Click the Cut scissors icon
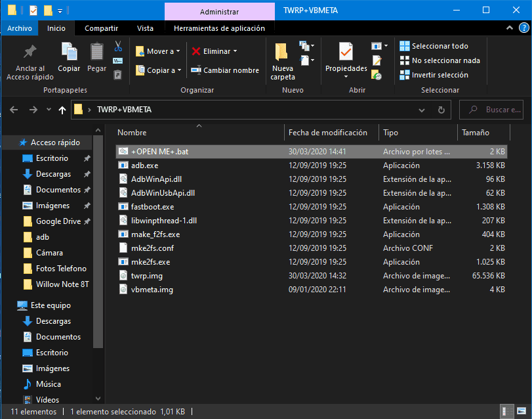This screenshot has width=532, height=419. pyautogui.click(x=117, y=46)
